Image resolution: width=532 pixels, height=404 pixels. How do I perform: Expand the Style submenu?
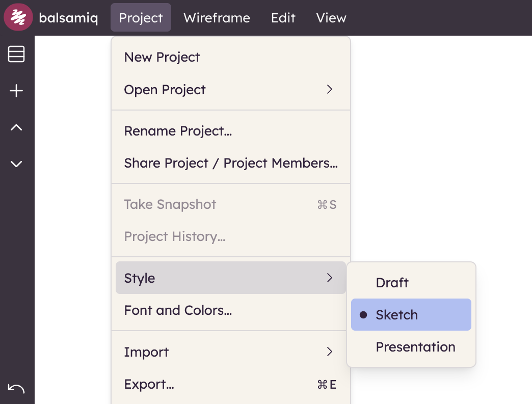pyautogui.click(x=230, y=278)
